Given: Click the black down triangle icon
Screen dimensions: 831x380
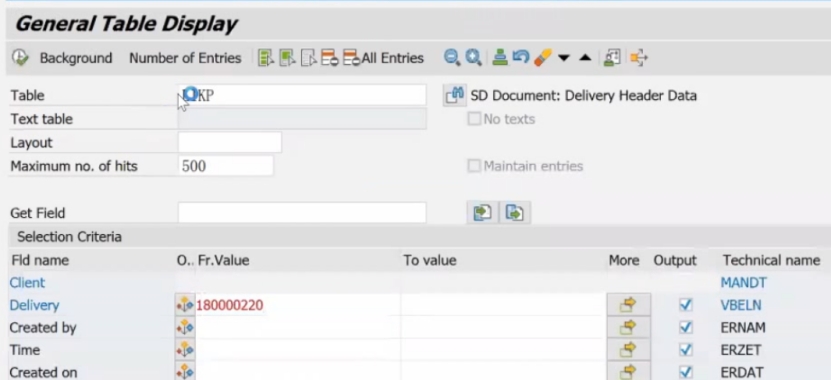Looking at the screenshot, I should coord(564,57).
